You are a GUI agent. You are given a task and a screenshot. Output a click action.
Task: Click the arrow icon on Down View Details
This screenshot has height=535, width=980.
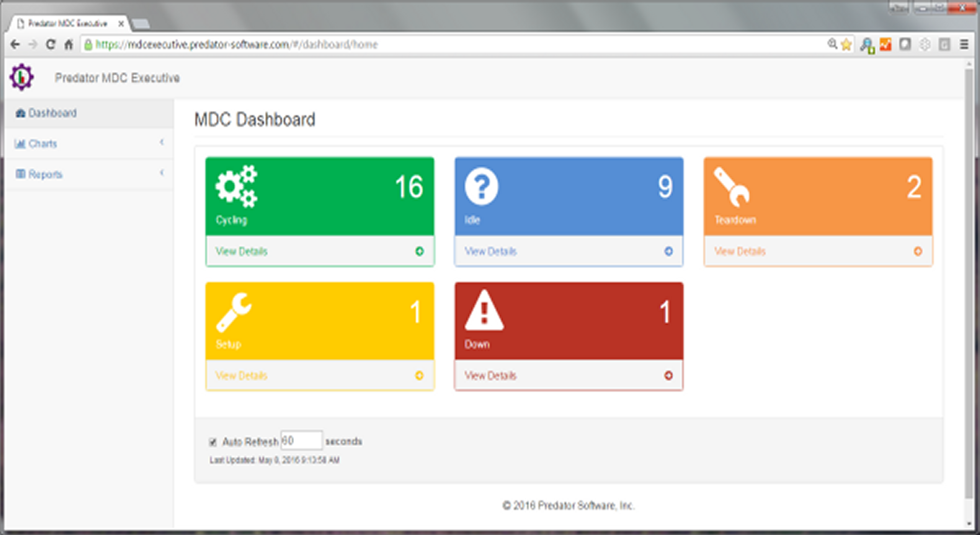tap(669, 375)
